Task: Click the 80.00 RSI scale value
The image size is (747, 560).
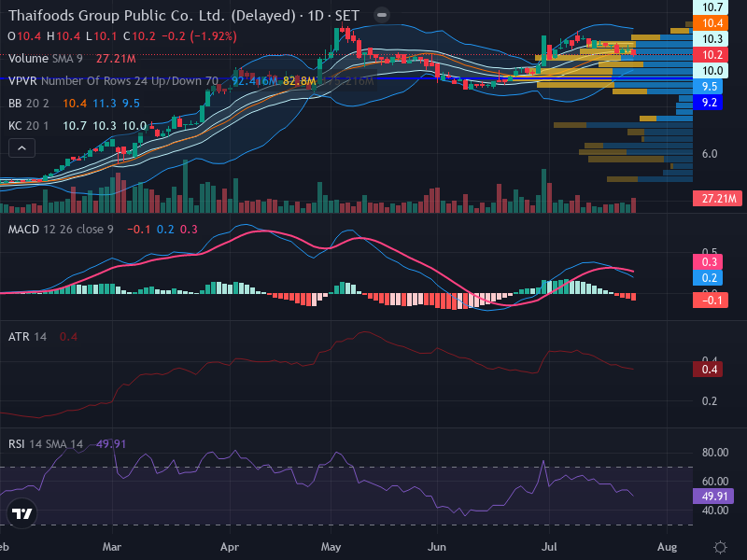Action: pyautogui.click(x=714, y=453)
